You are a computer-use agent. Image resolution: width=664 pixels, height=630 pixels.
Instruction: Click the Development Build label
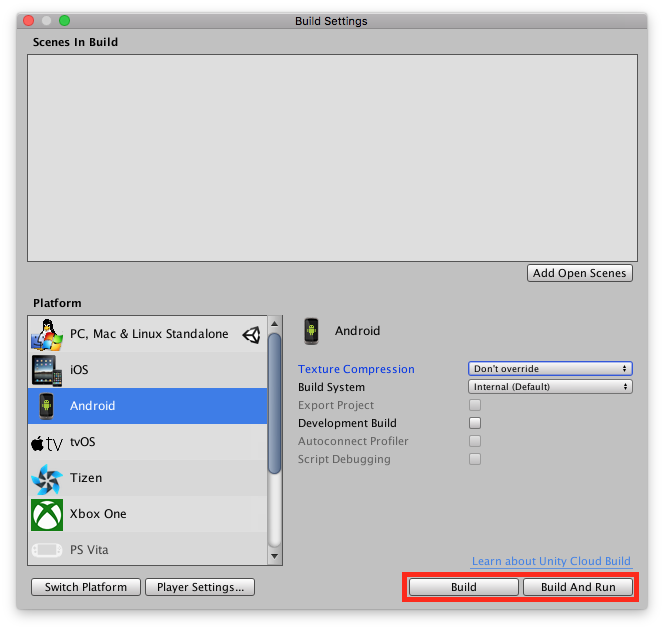point(347,423)
